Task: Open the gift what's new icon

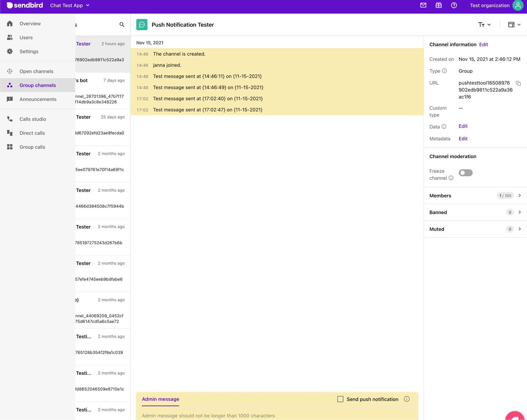Action: click(438, 5)
